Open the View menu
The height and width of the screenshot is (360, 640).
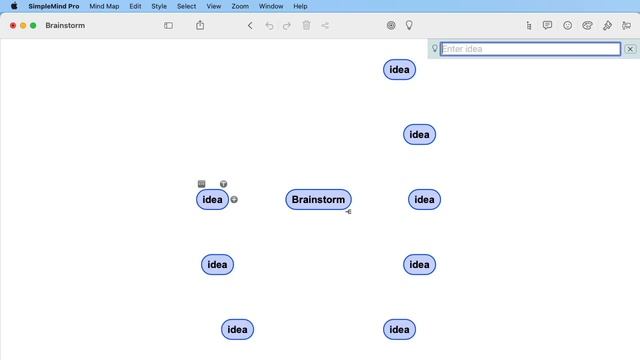coord(213,6)
